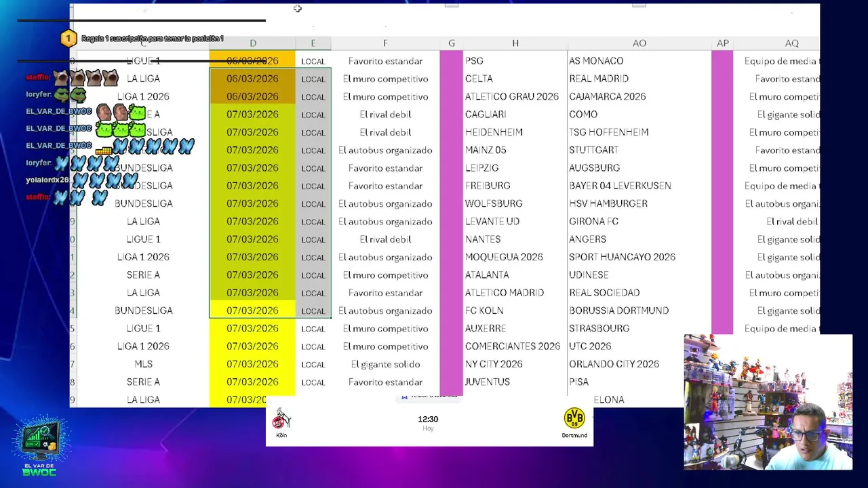Image resolution: width=868 pixels, height=488 pixels.
Task: Click the NANTES cell
Action: 515,239
